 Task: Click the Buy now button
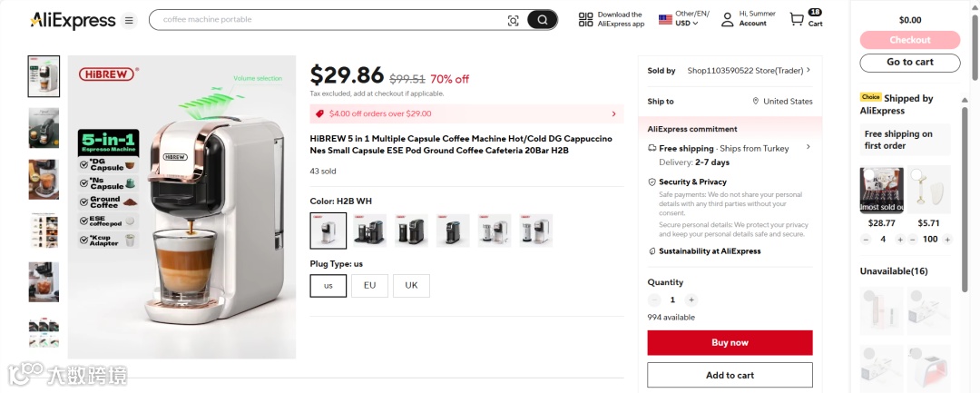pos(730,342)
